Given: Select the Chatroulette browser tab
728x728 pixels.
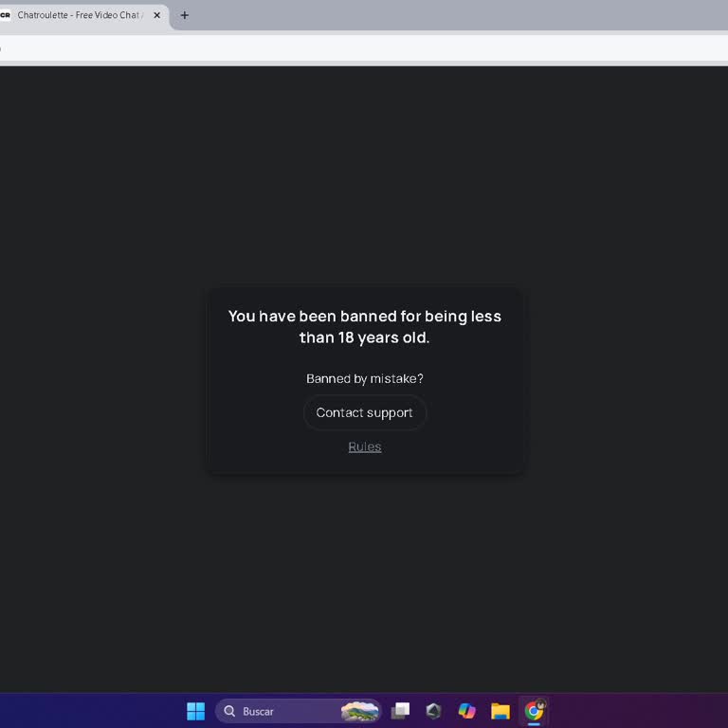Looking at the screenshot, I should click(x=83, y=15).
